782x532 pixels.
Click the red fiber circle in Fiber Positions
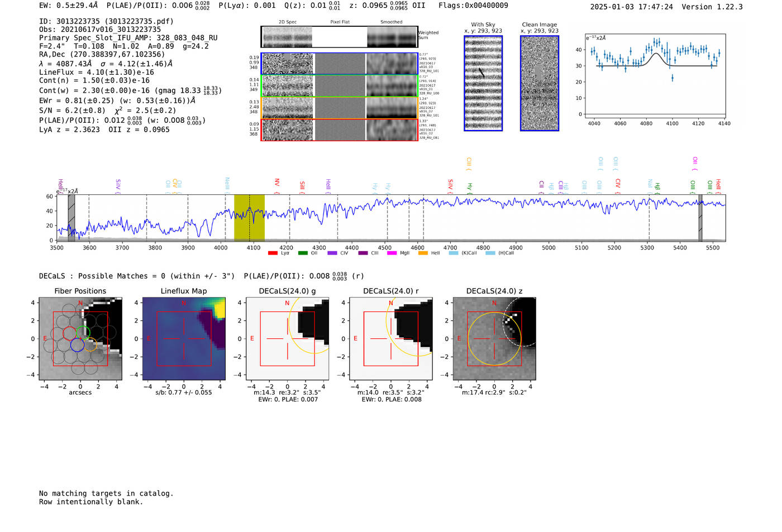click(x=69, y=334)
